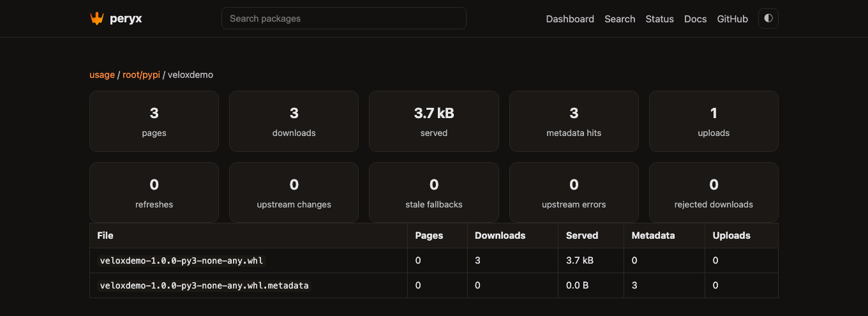868x316 pixels.
Task: Select the veloxdemo breadcrumb text
Action: pyautogui.click(x=190, y=75)
